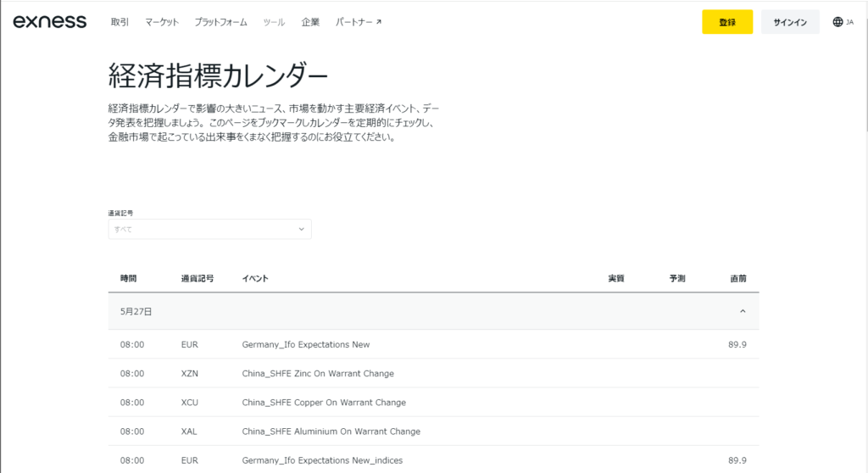This screenshot has width=868, height=473.
Task: Open the マーケット menu
Action: point(162,22)
